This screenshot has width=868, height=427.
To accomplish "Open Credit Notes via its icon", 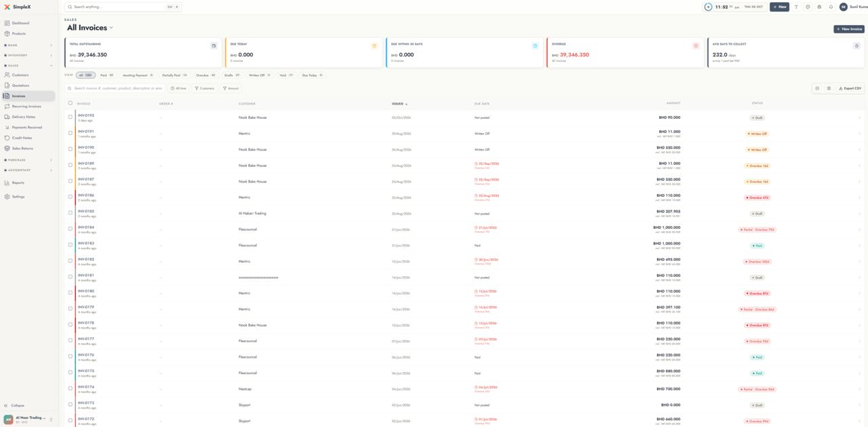I will [7, 138].
